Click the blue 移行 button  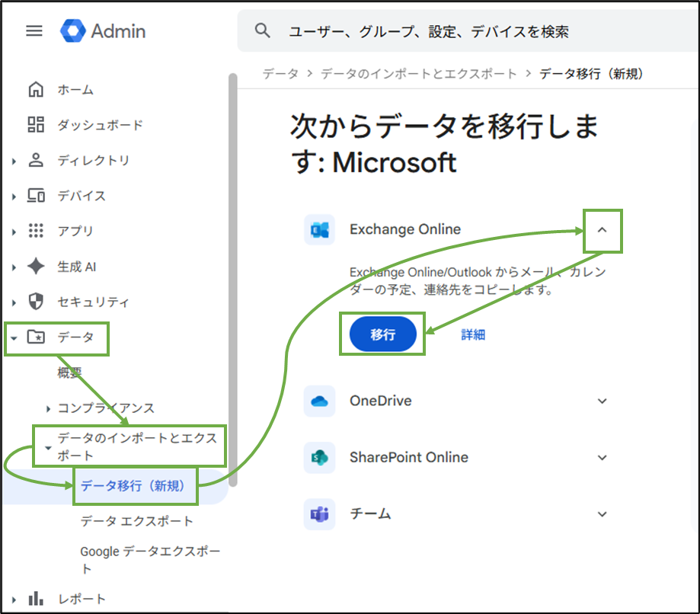[x=382, y=334]
